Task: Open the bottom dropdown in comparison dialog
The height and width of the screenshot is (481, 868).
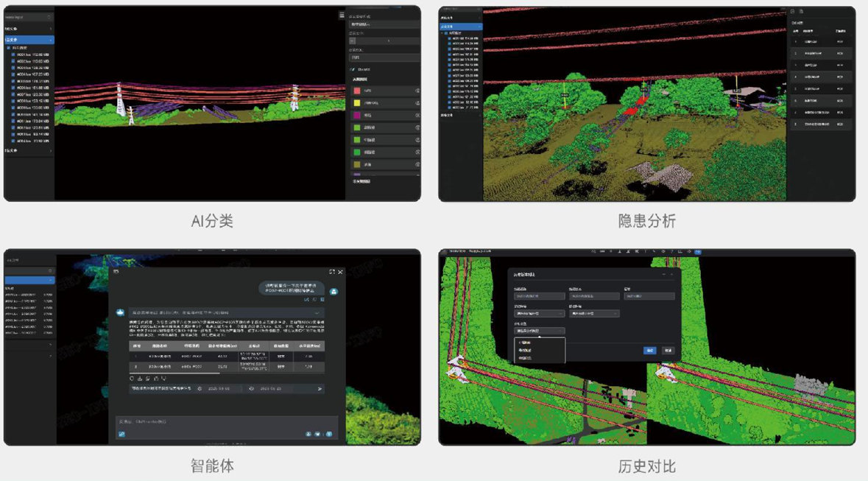Action: [x=539, y=331]
